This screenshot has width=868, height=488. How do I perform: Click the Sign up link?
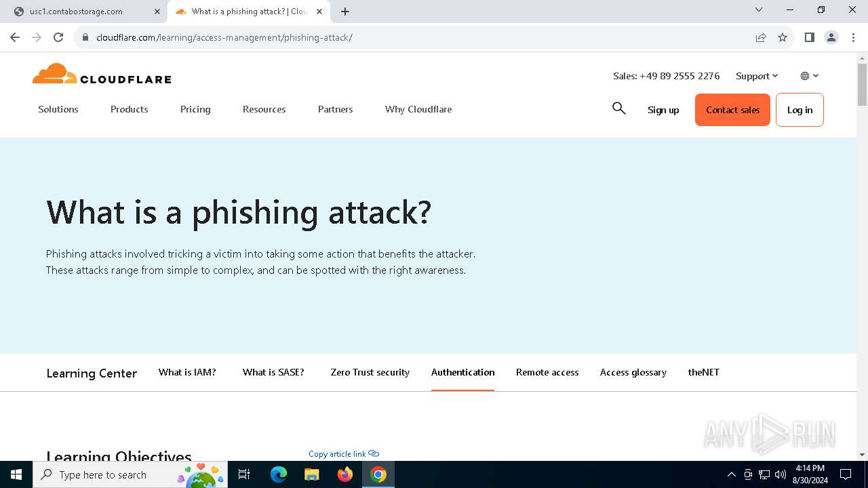point(663,110)
